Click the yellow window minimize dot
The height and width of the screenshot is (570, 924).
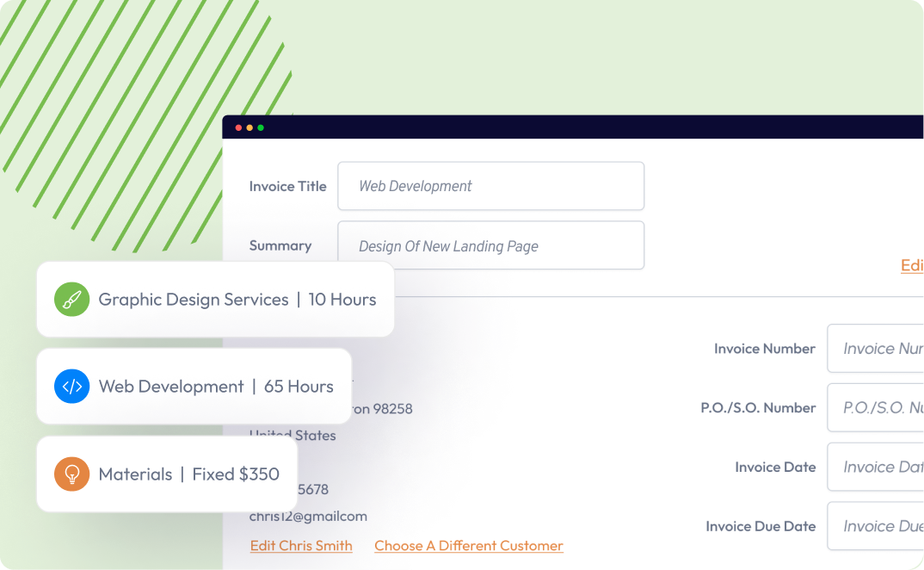(249, 127)
